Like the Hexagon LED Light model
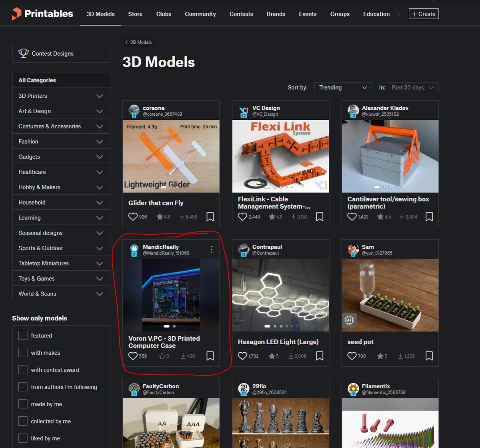The width and height of the screenshot is (480, 448). pos(242,356)
